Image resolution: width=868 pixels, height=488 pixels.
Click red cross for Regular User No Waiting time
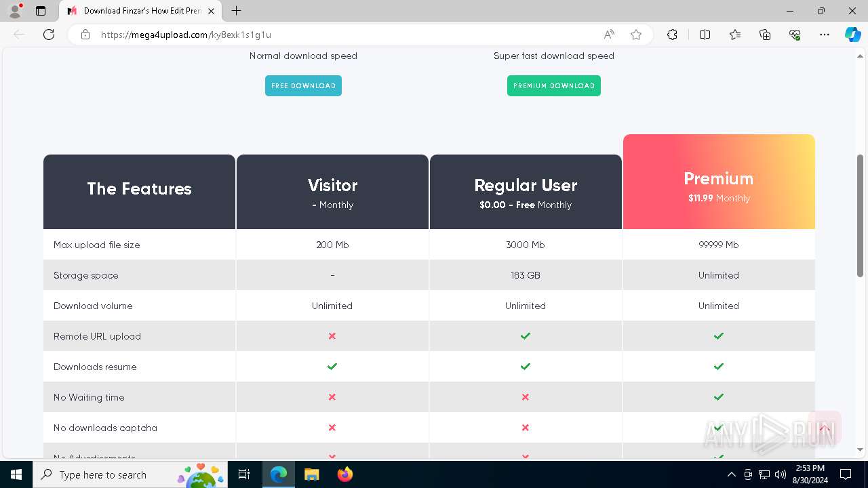coord(526,397)
